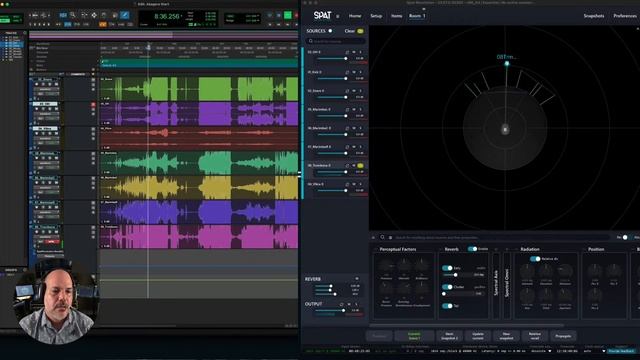The image size is (640, 360).
Task: Click the Relative recall button
Action: coord(535,336)
